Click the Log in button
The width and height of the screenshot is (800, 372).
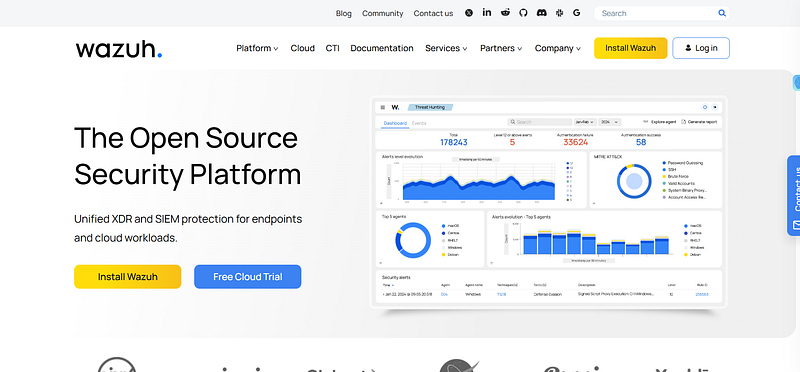click(x=701, y=48)
